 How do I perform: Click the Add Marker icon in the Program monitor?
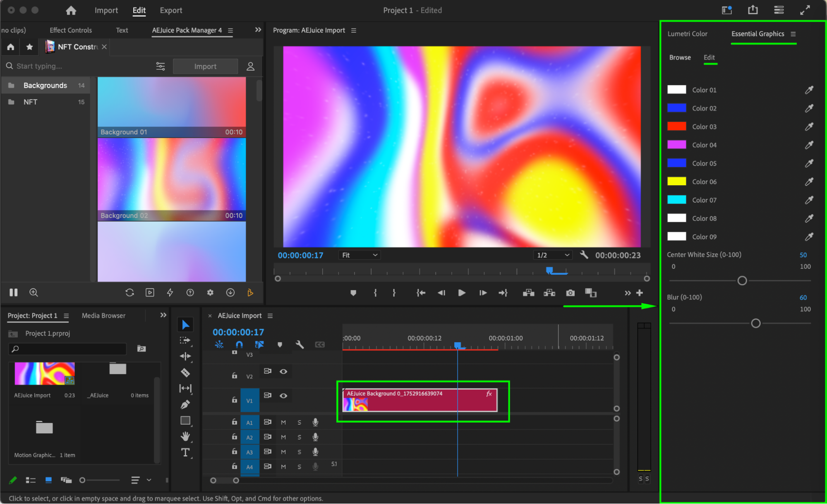pyautogui.click(x=353, y=293)
